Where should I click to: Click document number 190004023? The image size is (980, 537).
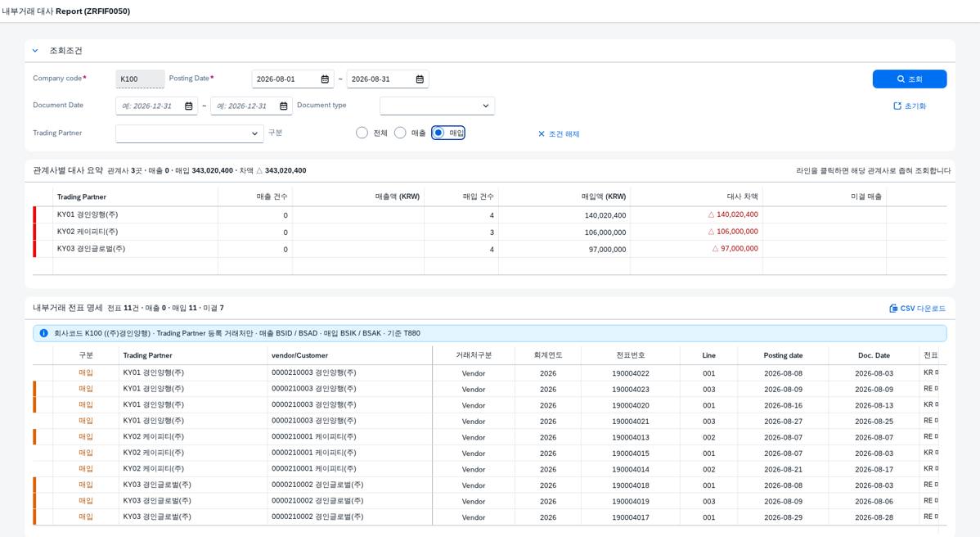[x=631, y=390]
